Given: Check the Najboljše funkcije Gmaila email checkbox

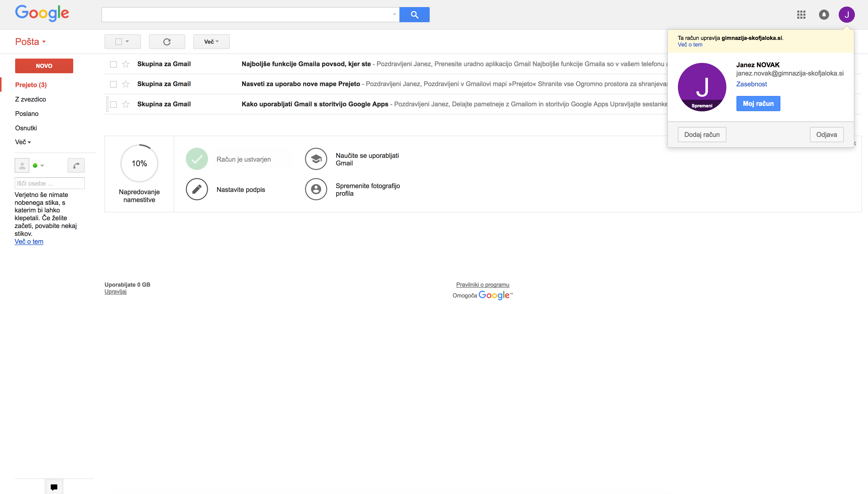Looking at the screenshot, I should tap(113, 64).
